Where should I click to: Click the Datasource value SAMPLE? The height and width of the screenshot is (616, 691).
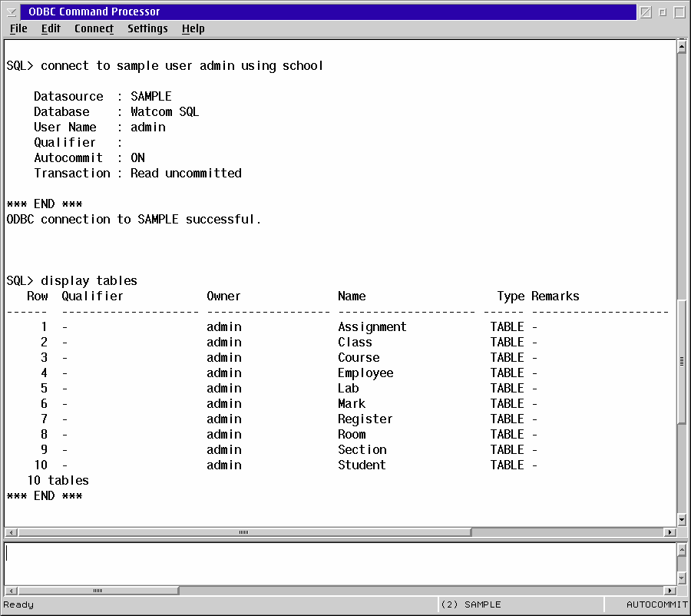[150, 97]
